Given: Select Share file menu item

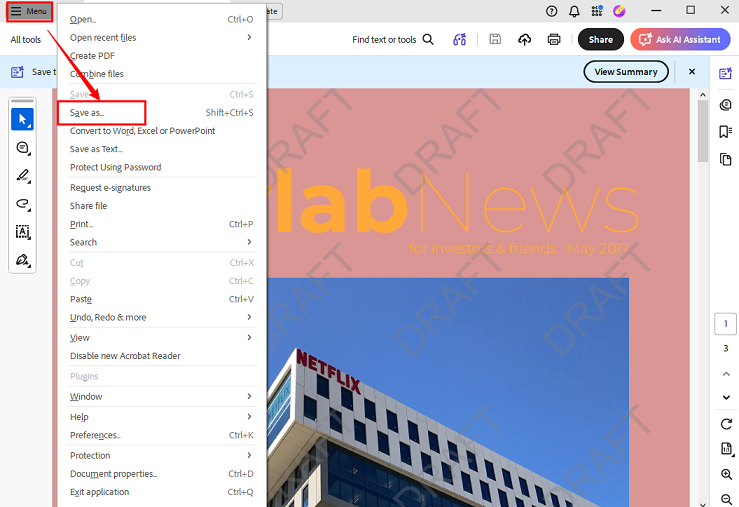Looking at the screenshot, I should point(161,205).
